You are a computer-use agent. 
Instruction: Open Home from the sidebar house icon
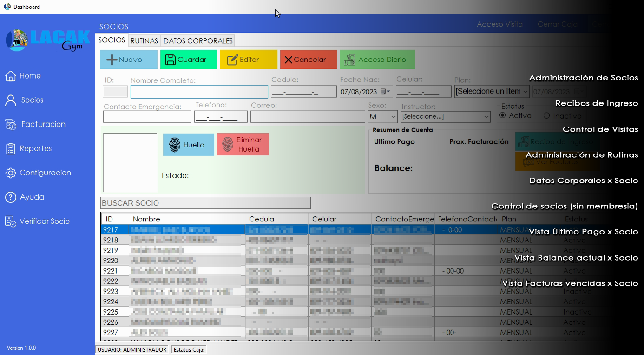tap(10, 76)
